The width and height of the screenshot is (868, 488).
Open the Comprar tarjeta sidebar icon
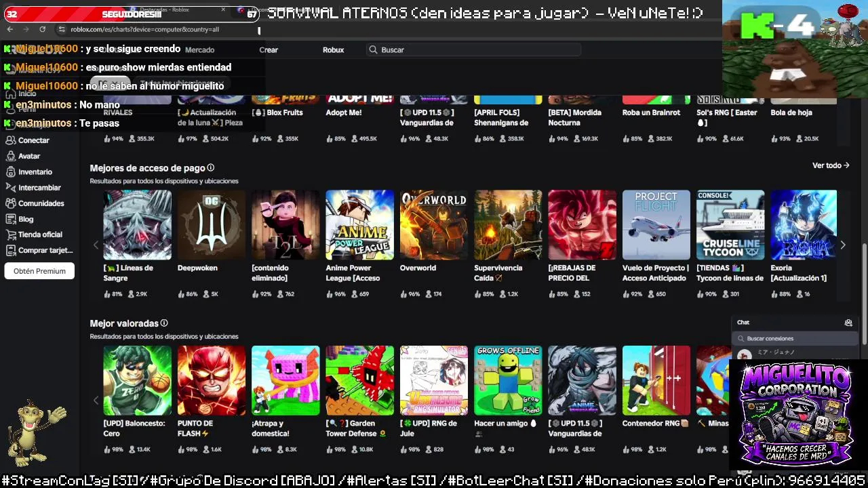10,250
